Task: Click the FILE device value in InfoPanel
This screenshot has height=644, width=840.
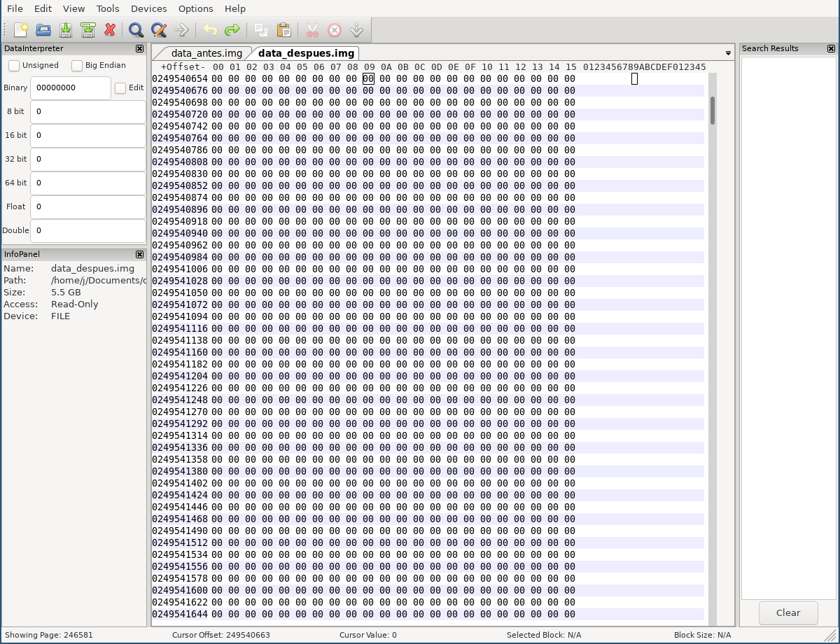Action: pos(61,316)
